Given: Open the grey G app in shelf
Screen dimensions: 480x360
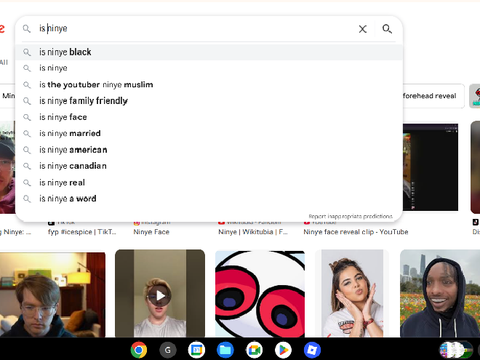Looking at the screenshot, I should (x=168, y=350).
